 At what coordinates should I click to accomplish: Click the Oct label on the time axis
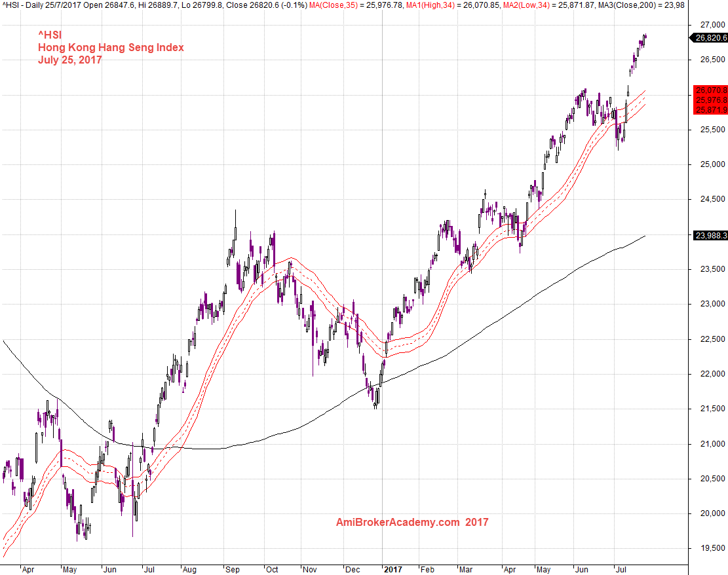tap(272, 569)
